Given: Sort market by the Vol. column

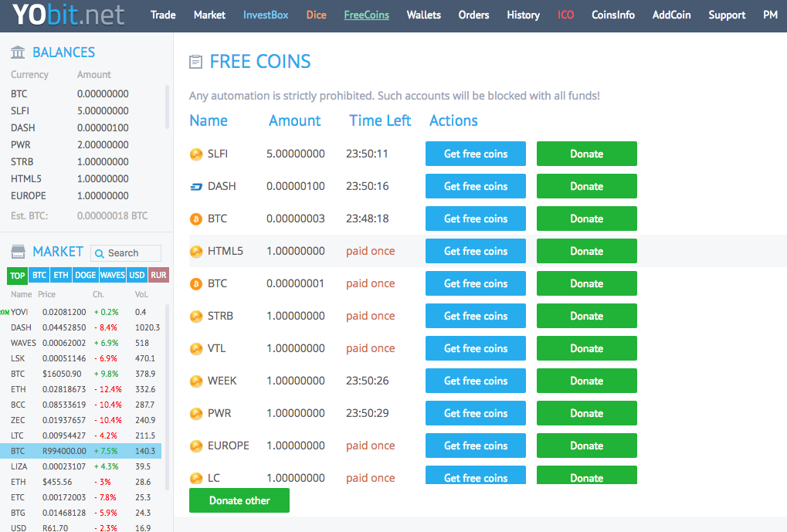Looking at the screenshot, I should tap(141, 295).
